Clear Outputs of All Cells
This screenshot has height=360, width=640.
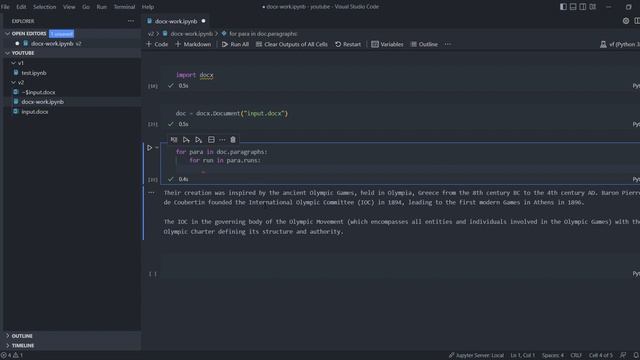[291, 44]
